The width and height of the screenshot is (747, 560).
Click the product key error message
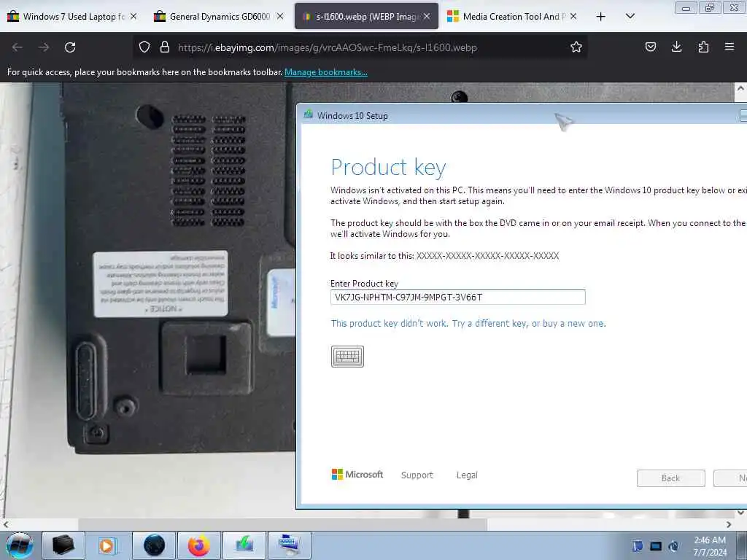[x=468, y=323]
